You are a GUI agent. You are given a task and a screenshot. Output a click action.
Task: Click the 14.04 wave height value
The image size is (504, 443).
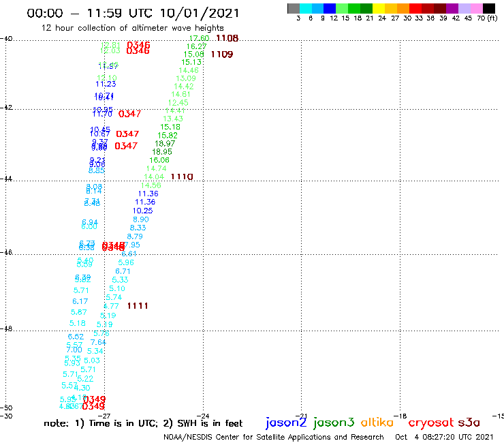(154, 177)
